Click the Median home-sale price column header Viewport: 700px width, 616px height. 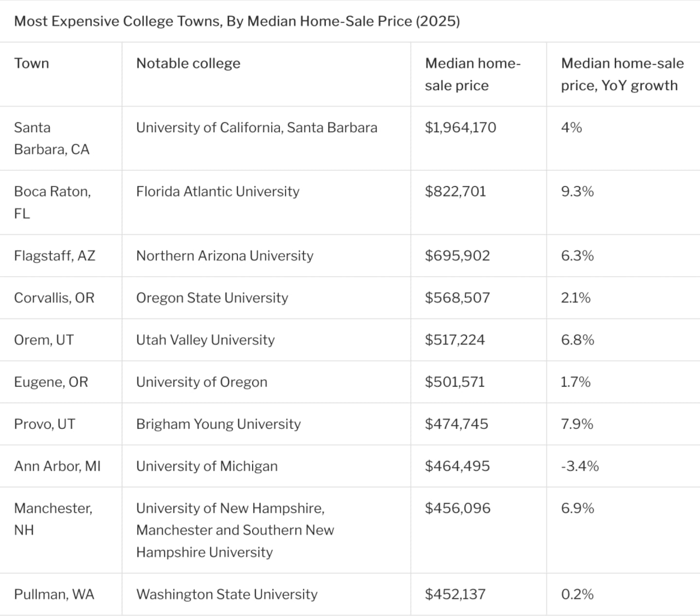[472, 74]
